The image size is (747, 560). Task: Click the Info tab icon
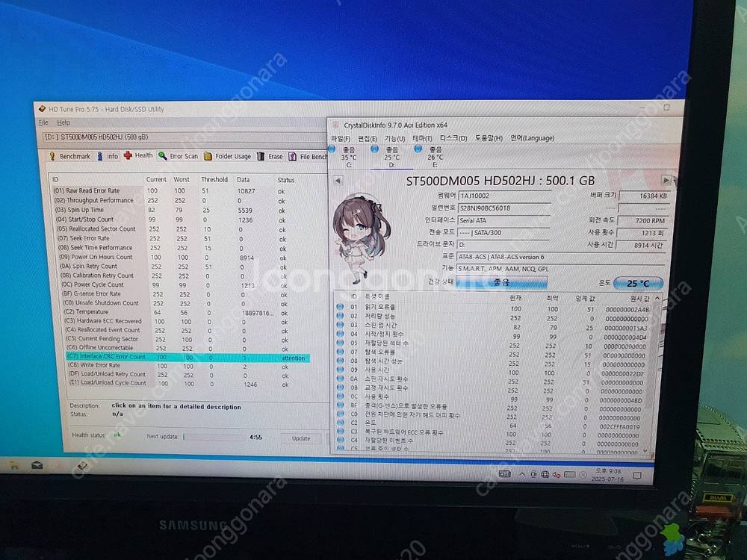[x=100, y=156]
